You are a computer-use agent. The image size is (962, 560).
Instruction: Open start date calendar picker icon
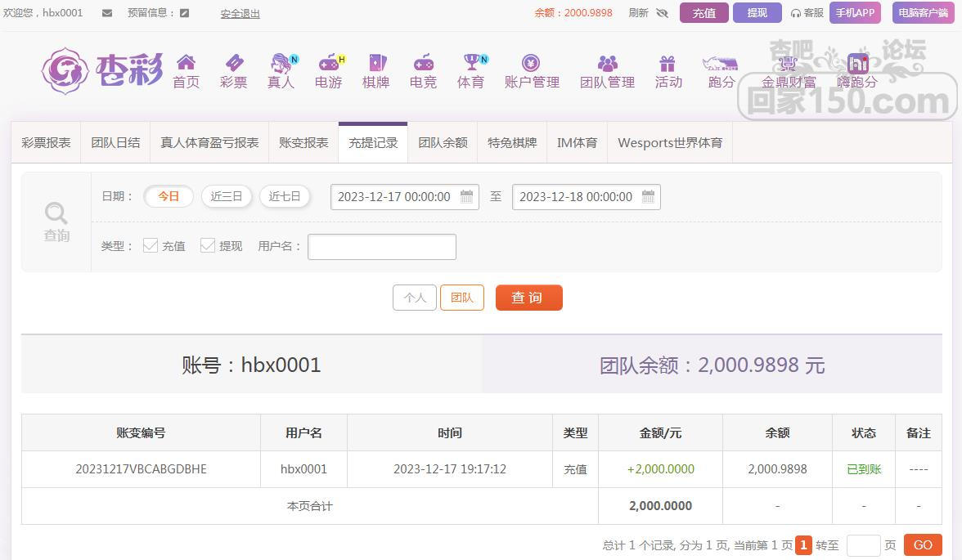pyautogui.click(x=466, y=196)
